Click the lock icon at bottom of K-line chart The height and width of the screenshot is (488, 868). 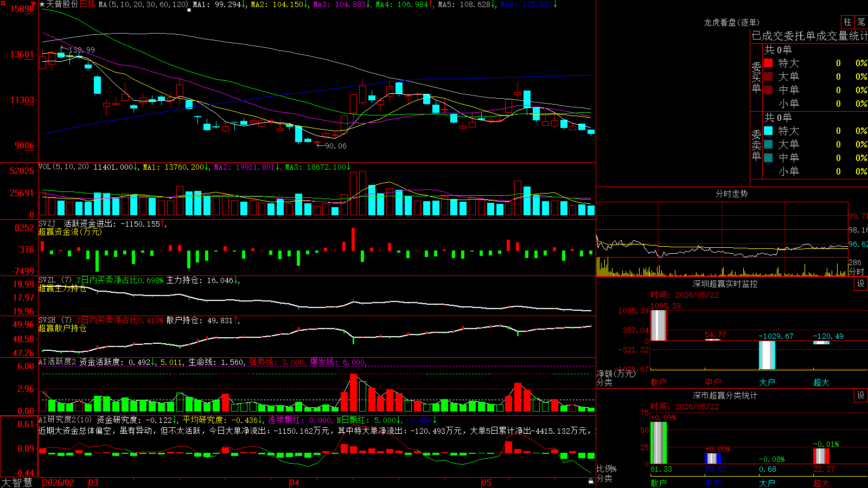coord(591,481)
